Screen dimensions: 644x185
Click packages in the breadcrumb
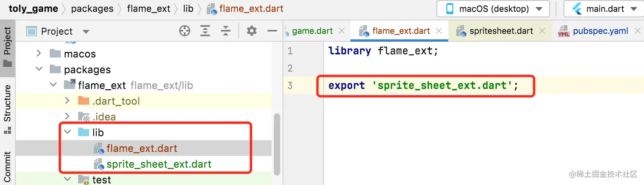[92, 9]
